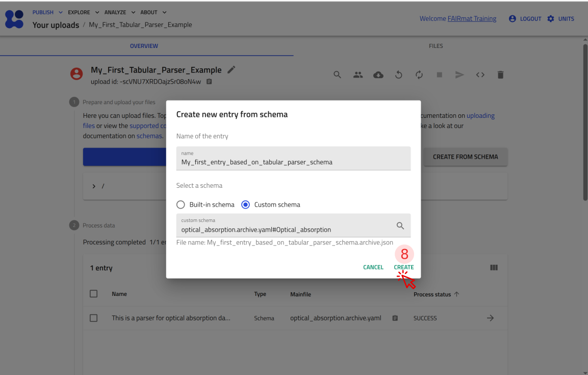Switch to the FILES tab
This screenshot has width=588, height=375.
click(x=436, y=46)
